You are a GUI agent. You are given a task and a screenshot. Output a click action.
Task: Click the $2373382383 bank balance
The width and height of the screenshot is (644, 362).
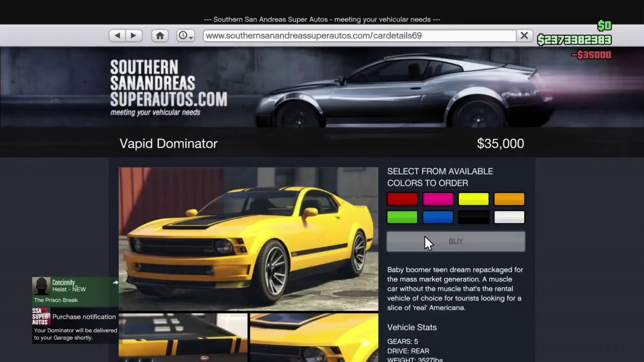coord(574,40)
